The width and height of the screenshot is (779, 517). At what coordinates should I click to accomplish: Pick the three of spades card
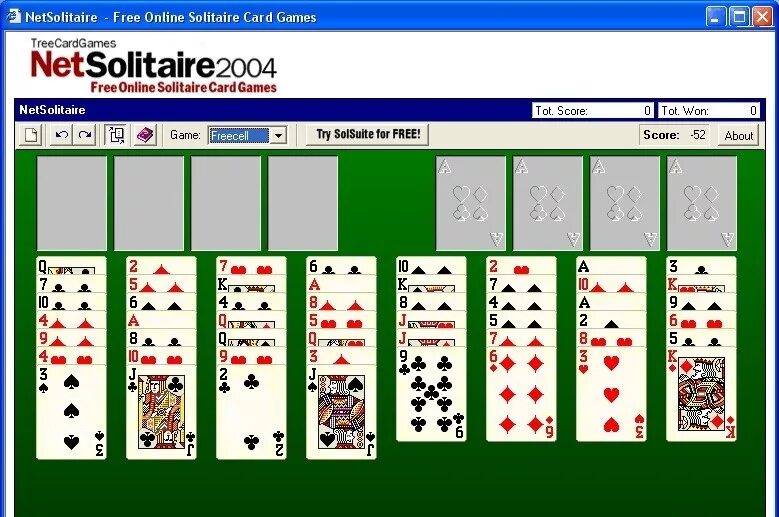(x=72, y=412)
